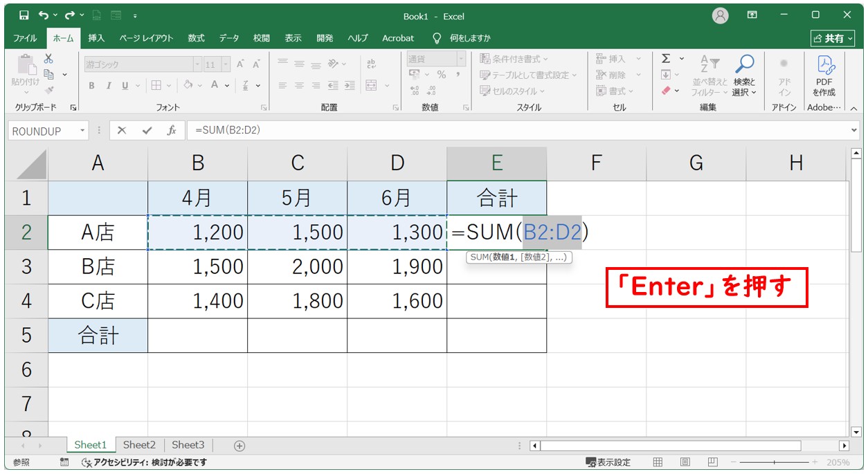
Task: Click the Copy icon in Clipboard group
Action: 49,74
